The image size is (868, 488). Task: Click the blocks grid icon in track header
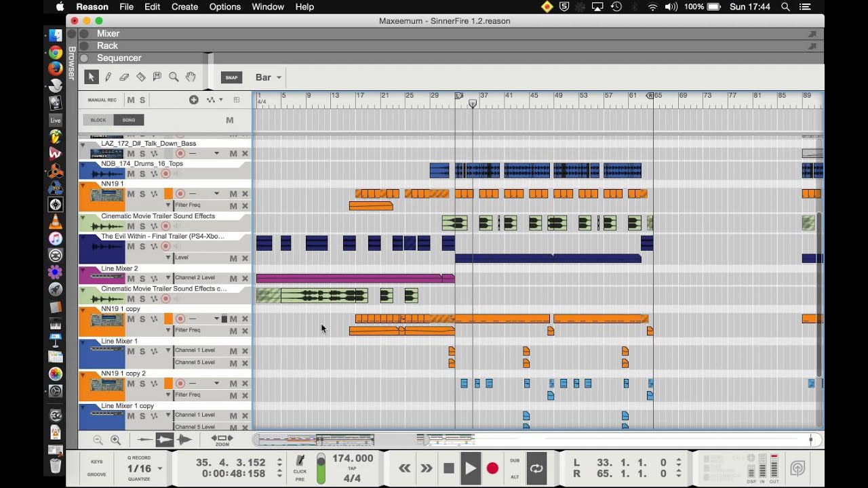pyautogui.click(x=237, y=100)
